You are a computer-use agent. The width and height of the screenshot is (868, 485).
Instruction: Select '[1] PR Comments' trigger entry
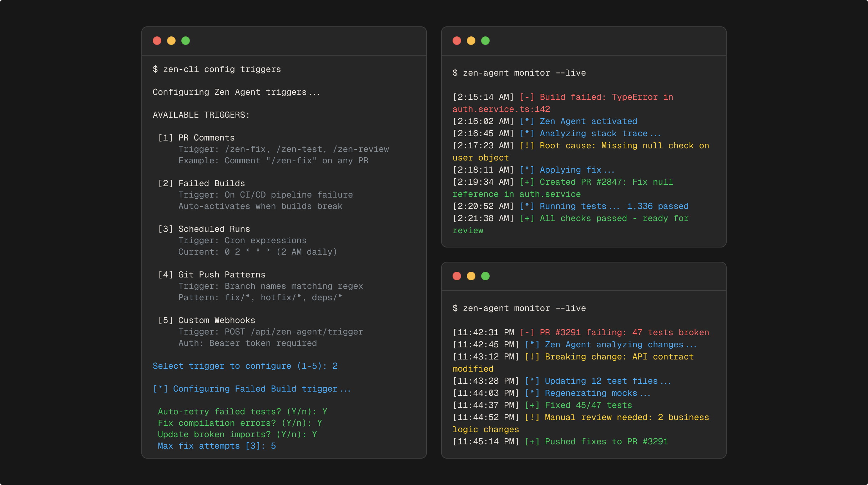tap(196, 138)
